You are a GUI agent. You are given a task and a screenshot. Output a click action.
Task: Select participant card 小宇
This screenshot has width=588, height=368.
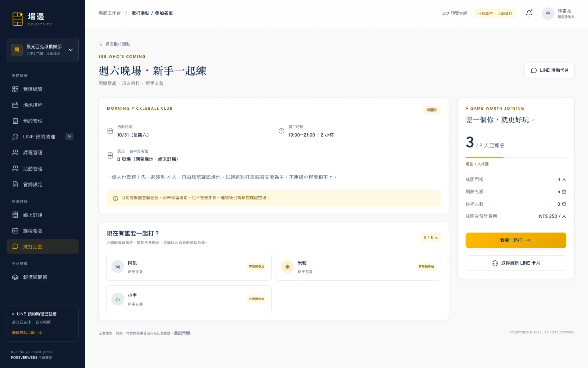tap(189, 299)
